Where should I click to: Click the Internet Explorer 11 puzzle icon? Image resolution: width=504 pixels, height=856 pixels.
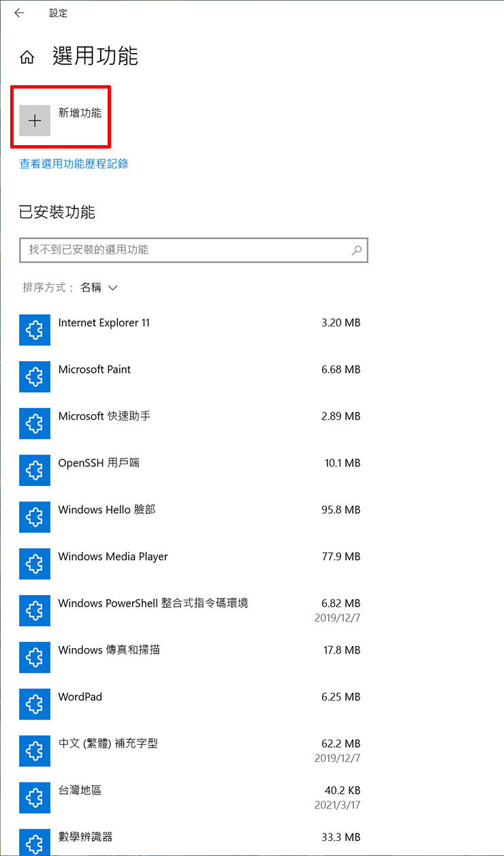34,330
